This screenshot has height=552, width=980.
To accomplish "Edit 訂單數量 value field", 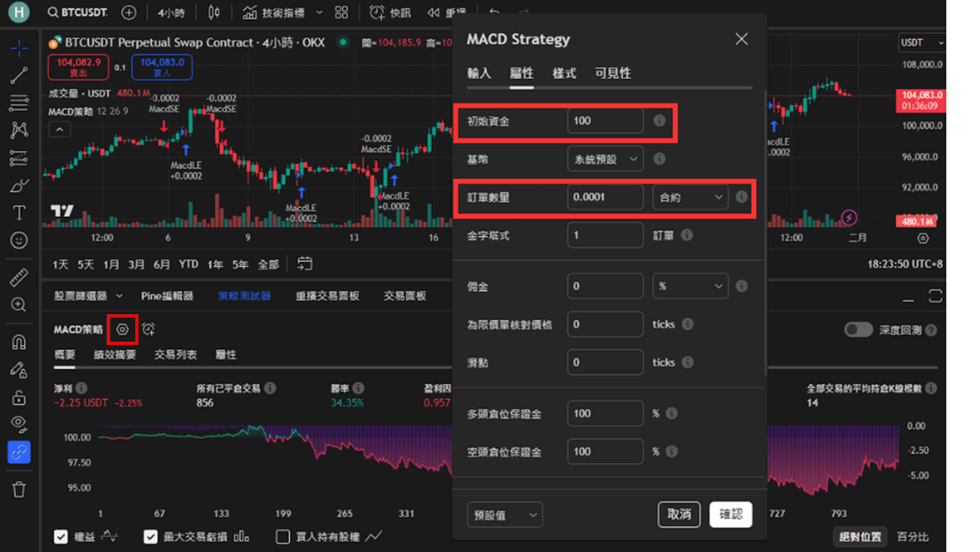I will coord(605,197).
